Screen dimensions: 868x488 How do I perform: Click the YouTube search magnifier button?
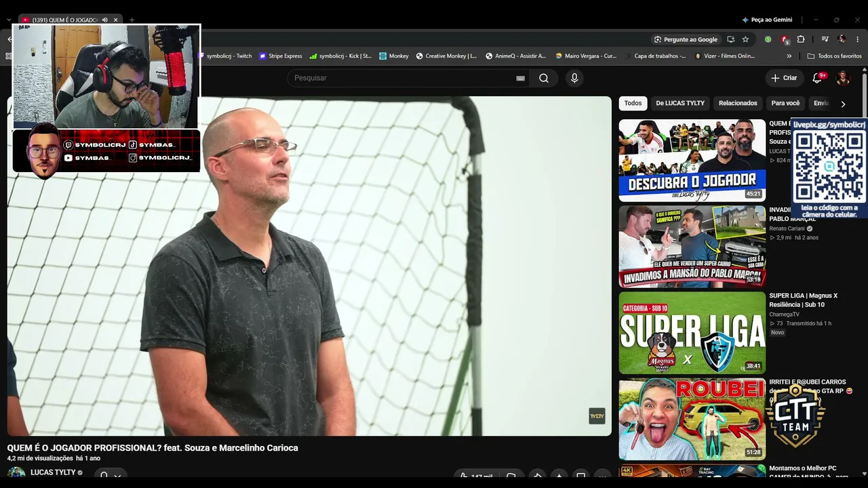(544, 78)
